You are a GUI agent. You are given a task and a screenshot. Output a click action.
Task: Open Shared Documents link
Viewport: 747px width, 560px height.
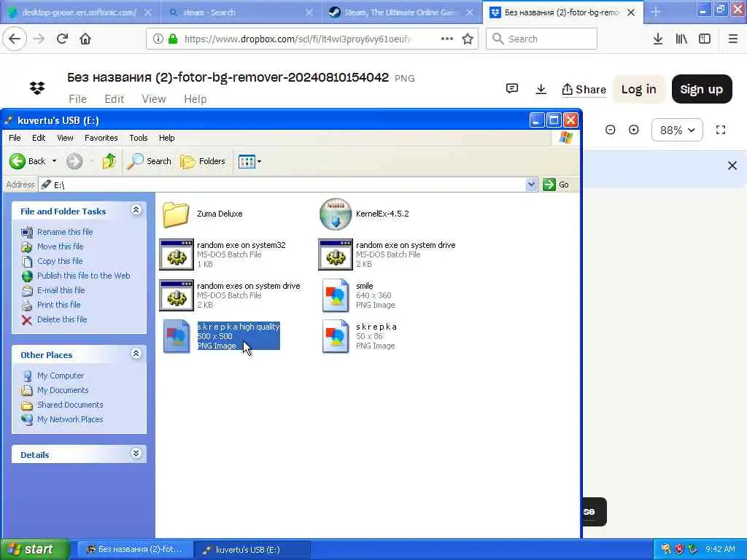tap(70, 405)
